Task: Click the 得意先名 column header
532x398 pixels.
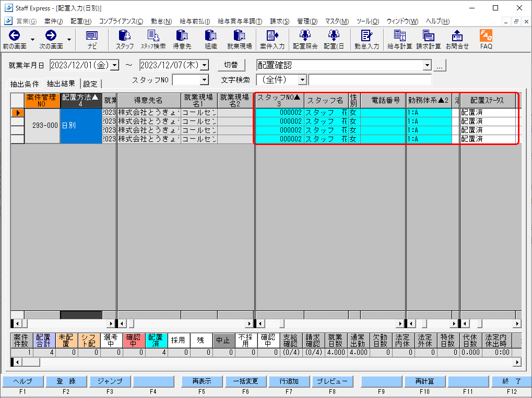Action: click(x=149, y=100)
